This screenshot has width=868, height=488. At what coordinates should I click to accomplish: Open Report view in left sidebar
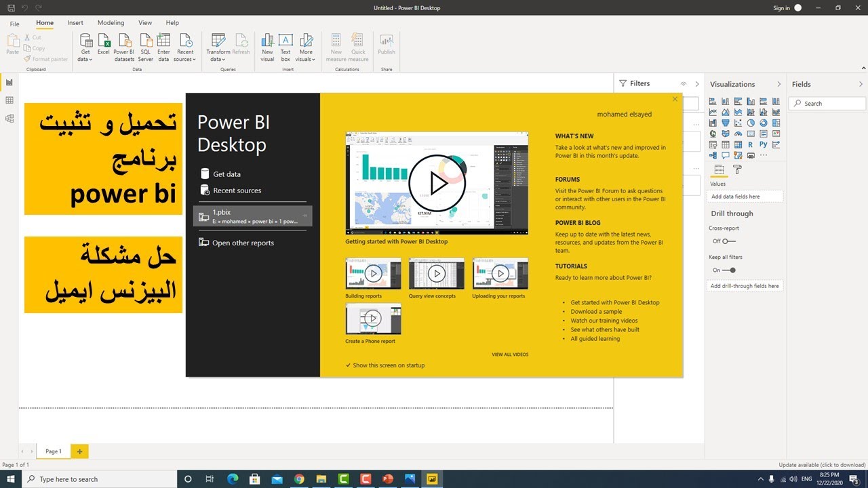click(9, 82)
